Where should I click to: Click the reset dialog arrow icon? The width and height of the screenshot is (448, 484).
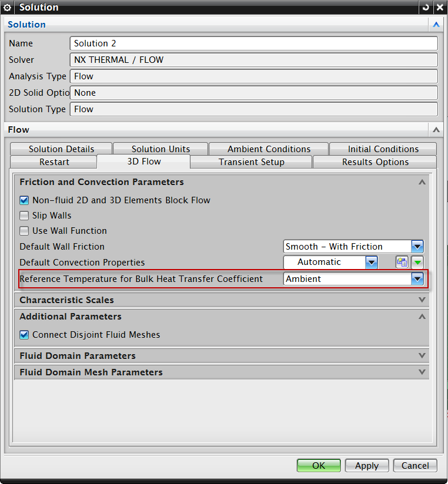tap(426, 8)
